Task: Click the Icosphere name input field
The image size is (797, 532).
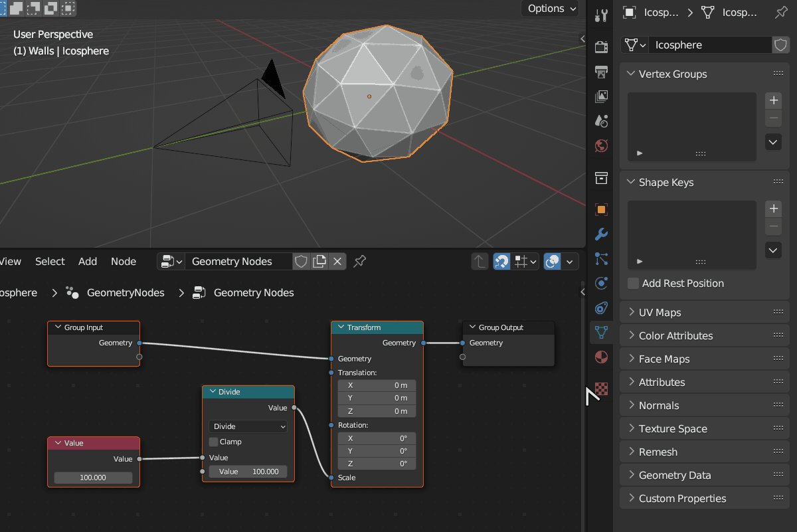Action: [x=707, y=44]
